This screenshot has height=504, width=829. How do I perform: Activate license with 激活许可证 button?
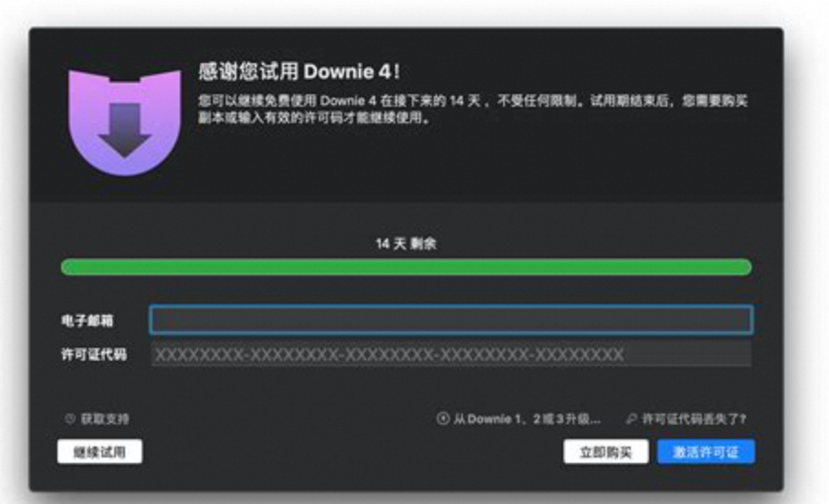point(706,452)
